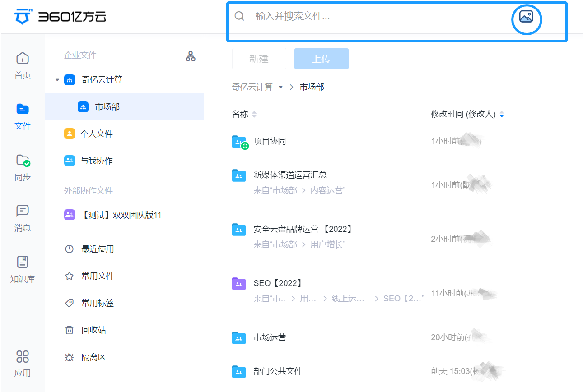Click the magnifier search icon
This screenshot has height=392, width=583.
(239, 16)
